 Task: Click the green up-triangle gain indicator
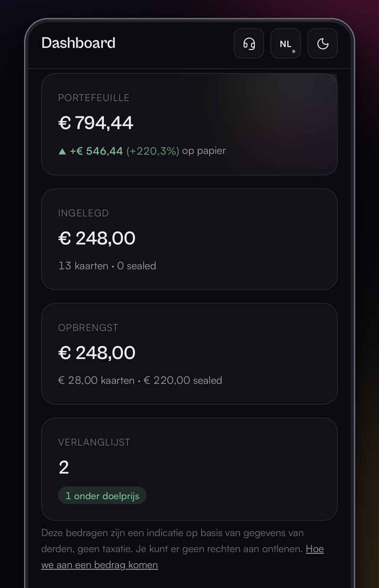click(62, 151)
